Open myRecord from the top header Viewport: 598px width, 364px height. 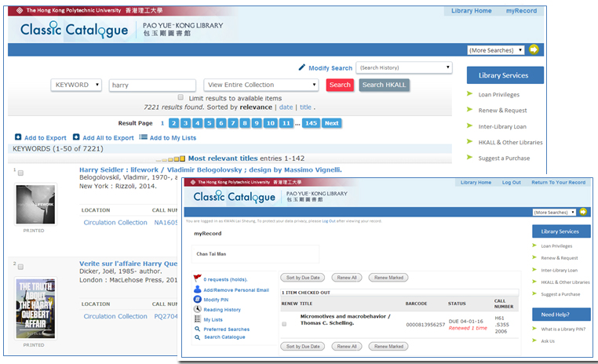coord(521,11)
